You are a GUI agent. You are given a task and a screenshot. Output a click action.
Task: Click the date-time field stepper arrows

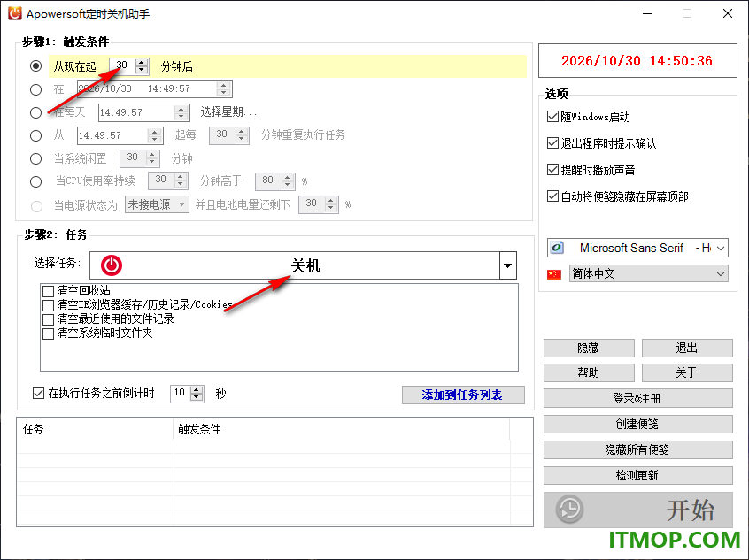point(223,88)
